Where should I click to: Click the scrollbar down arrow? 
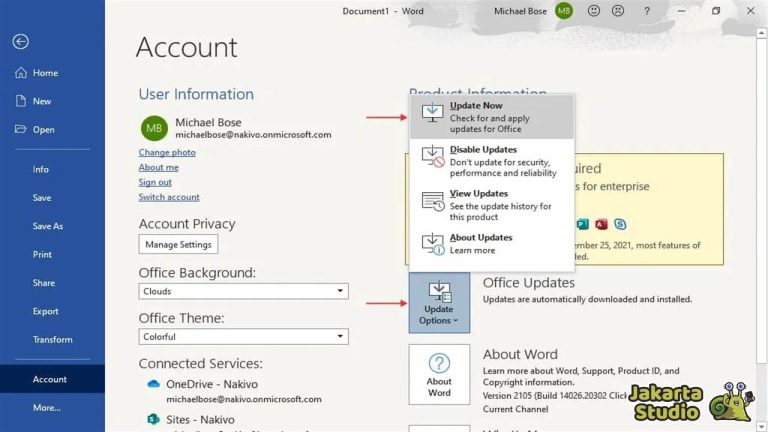(761, 427)
